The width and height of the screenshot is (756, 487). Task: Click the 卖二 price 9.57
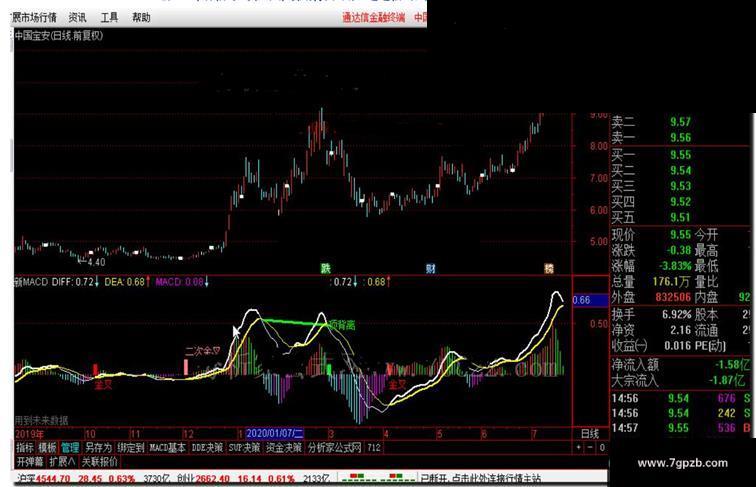pos(680,122)
